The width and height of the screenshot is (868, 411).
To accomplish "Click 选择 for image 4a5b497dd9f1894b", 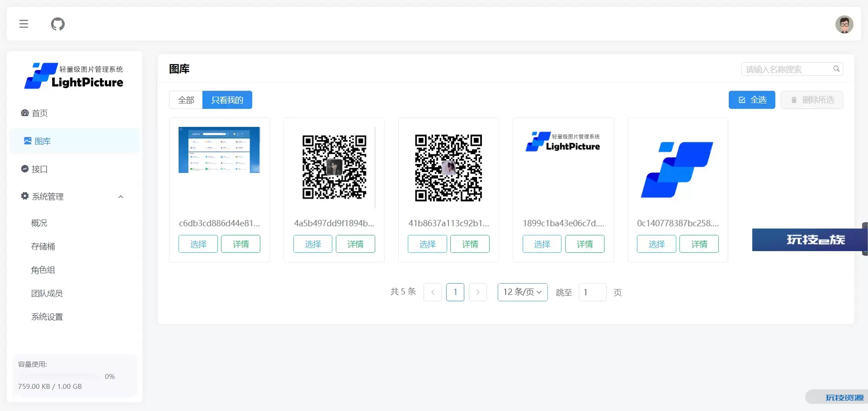I will [x=313, y=244].
